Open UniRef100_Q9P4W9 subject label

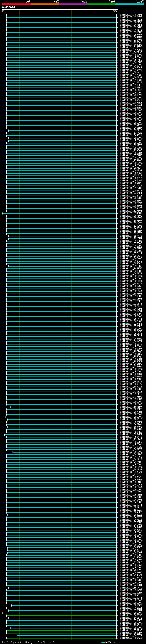click(131, 27)
